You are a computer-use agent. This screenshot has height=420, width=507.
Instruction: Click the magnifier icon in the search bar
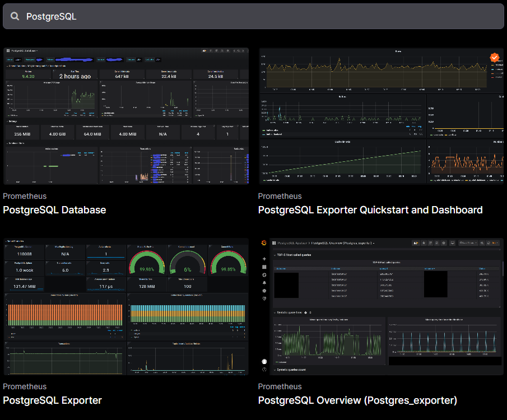pos(15,17)
